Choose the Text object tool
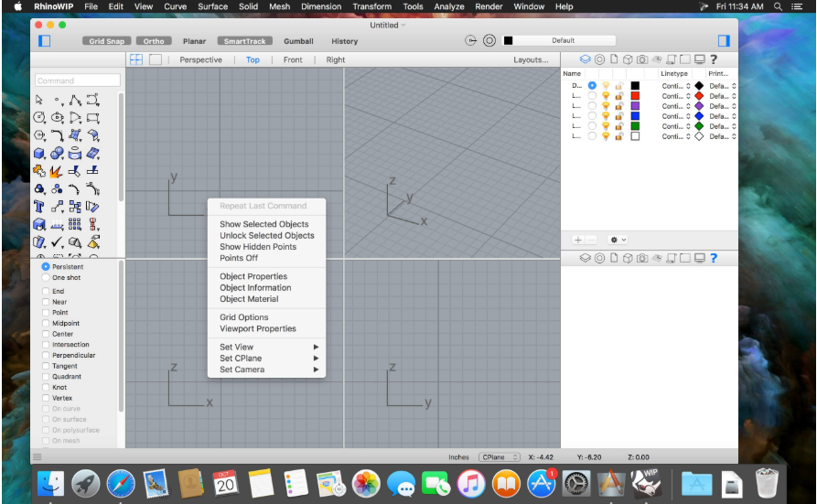This screenshot has height=504, width=817. click(39, 207)
